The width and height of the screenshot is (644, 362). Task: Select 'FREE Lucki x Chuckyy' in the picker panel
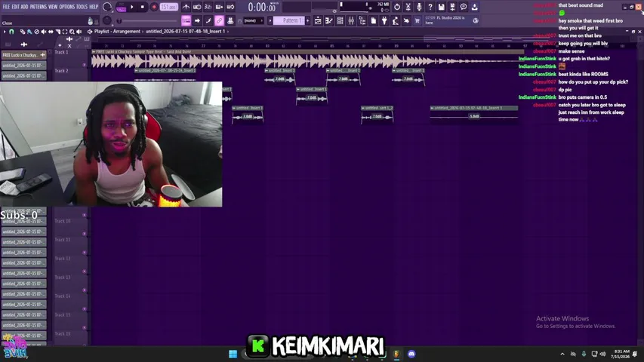(24, 55)
